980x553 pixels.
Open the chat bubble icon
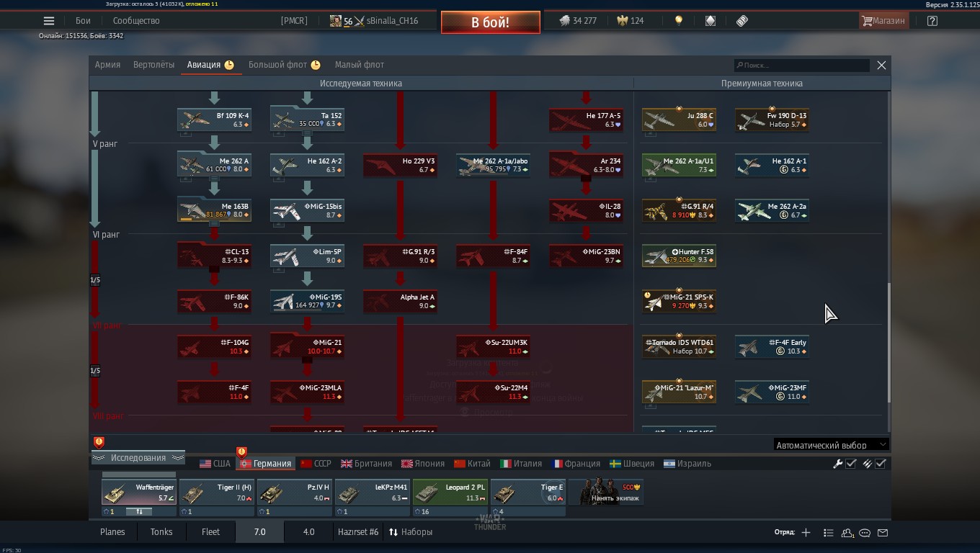865,532
